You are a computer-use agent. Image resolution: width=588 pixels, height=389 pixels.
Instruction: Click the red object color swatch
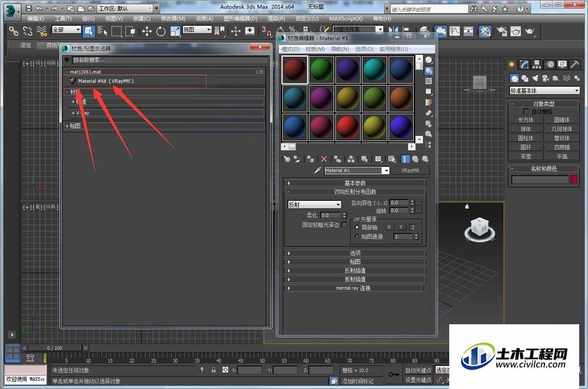(574, 179)
